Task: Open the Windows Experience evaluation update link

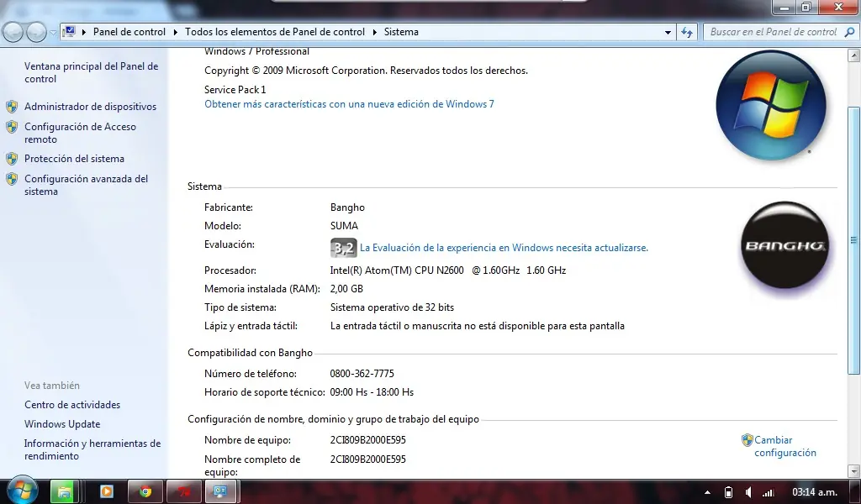Action: click(504, 248)
